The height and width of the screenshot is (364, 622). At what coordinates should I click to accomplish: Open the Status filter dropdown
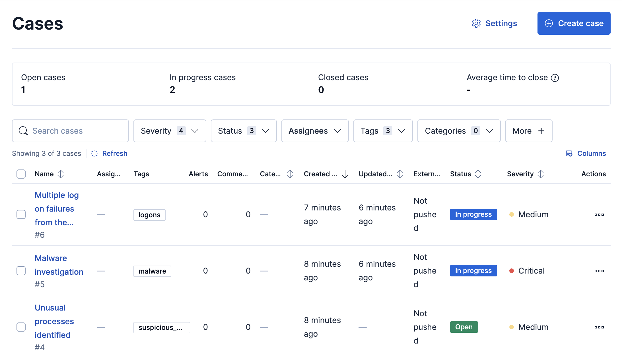[x=244, y=131]
